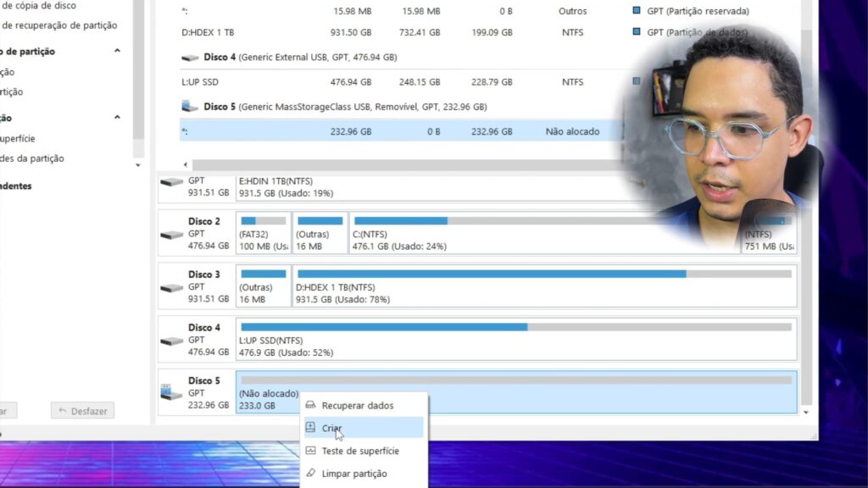This screenshot has height=488, width=868.
Task: Click the Disco 5 header text in list
Action: click(x=345, y=107)
